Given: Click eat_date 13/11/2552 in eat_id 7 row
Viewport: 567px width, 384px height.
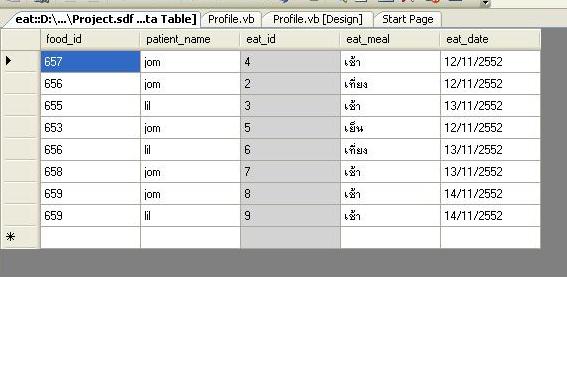Looking at the screenshot, I should (491, 172).
